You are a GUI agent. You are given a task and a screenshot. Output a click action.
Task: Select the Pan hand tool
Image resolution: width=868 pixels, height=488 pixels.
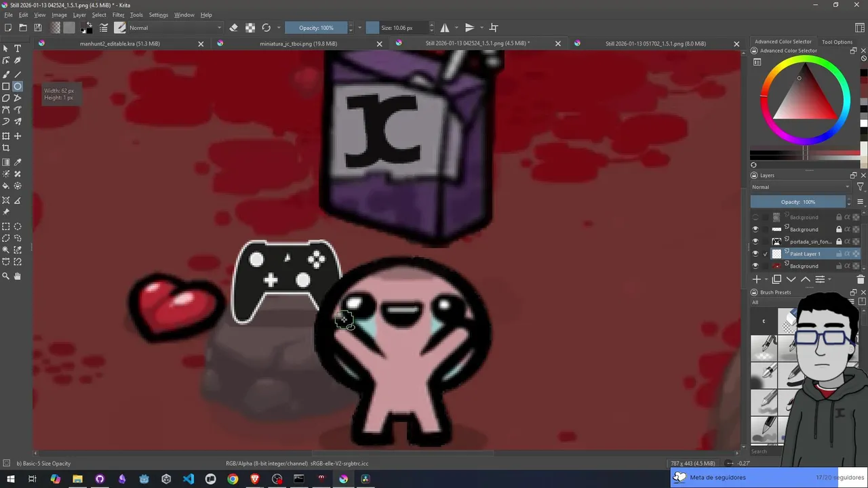click(x=18, y=277)
